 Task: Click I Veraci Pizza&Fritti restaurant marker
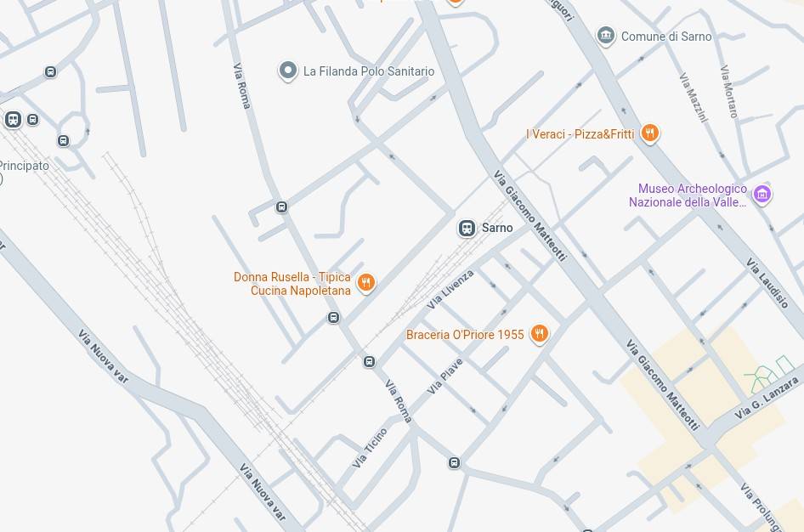[649, 133]
